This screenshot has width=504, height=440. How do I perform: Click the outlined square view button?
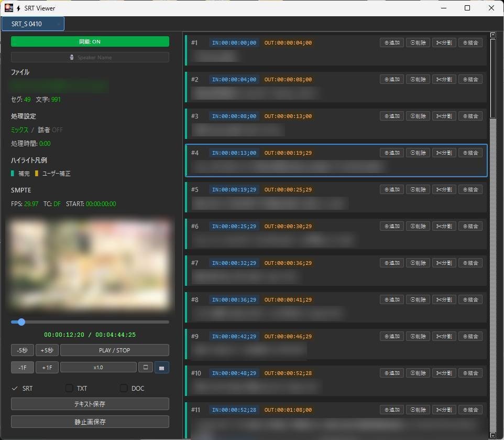pos(146,367)
